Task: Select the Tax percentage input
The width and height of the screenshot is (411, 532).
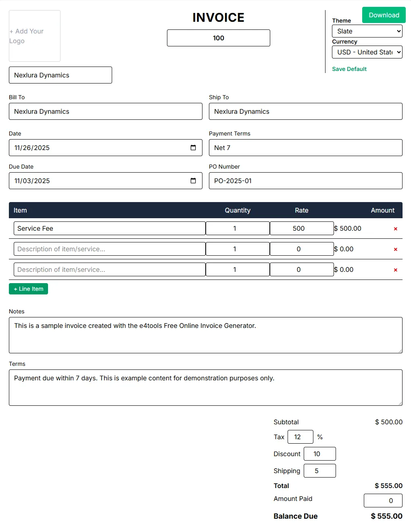Action: [300, 437]
